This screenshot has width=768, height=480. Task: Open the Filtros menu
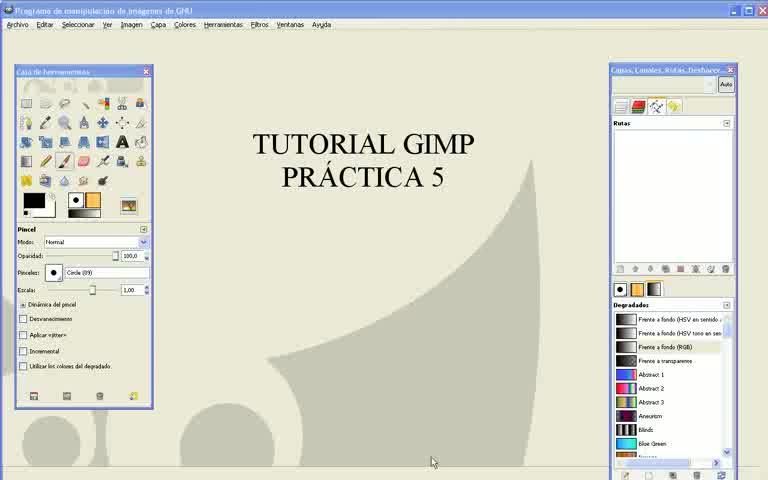coord(259,24)
